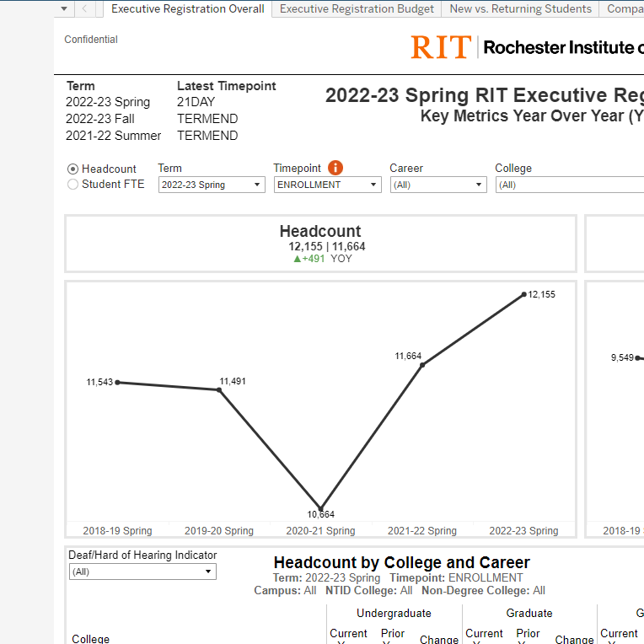Open the Term dropdown showing 2022-23 Spring
Viewport: 644px width, 644px height.
point(211,185)
